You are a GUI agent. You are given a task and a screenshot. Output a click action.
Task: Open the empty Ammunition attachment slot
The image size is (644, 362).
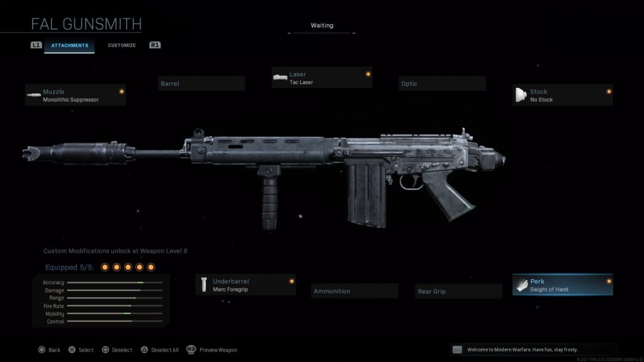pyautogui.click(x=355, y=291)
